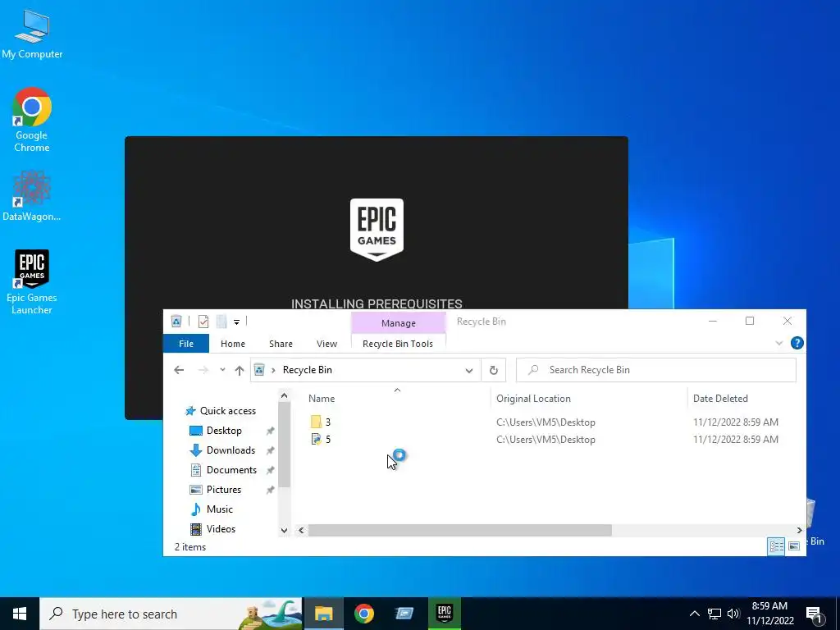Open volume control tray icon
Viewport: 840px width, 630px height.
(733, 614)
